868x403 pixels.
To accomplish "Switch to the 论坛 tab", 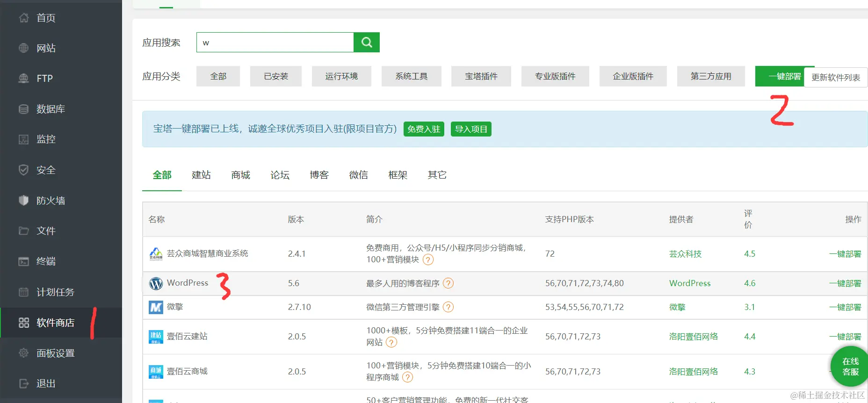I will pos(280,175).
